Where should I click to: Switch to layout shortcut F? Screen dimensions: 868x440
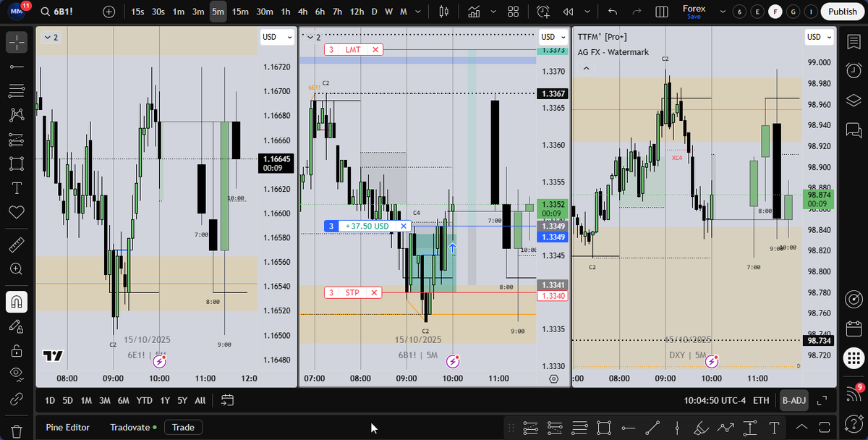click(775, 12)
